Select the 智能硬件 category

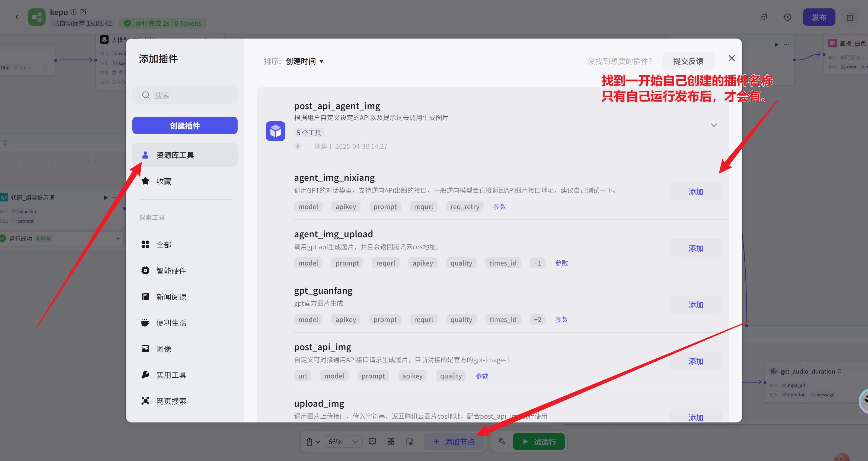tap(185, 270)
